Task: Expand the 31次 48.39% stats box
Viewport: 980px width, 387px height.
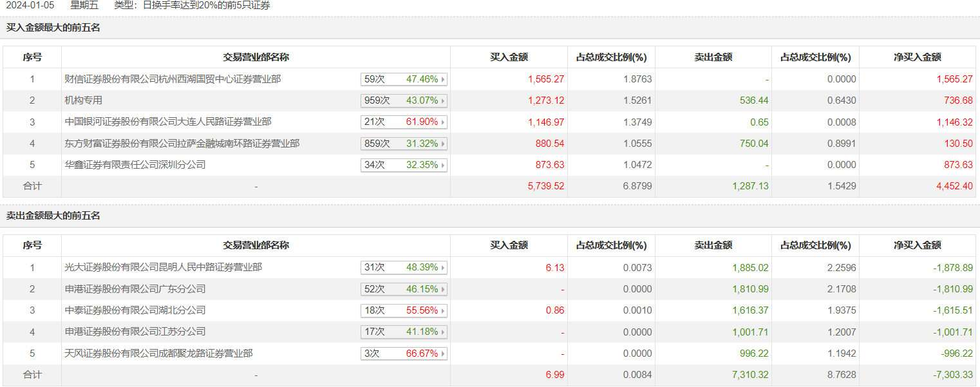Action: tap(404, 267)
